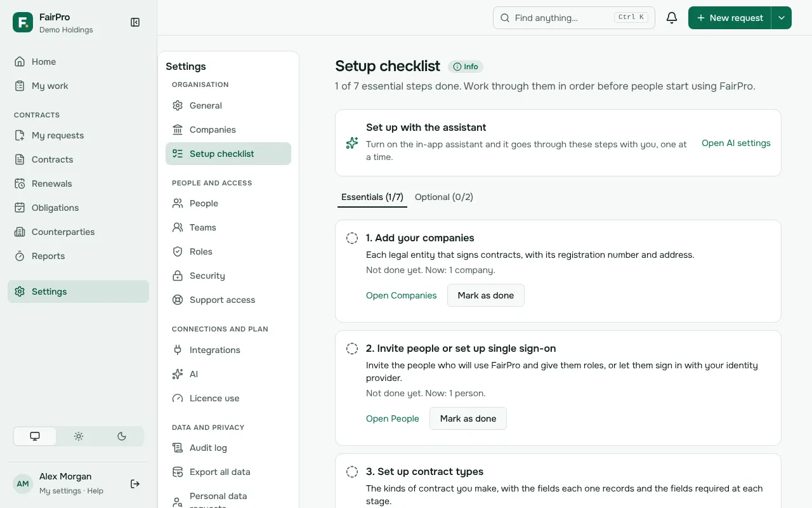This screenshot has height=508, width=812.
Task: Open Companies settings
Action: [x=228, y=130]
